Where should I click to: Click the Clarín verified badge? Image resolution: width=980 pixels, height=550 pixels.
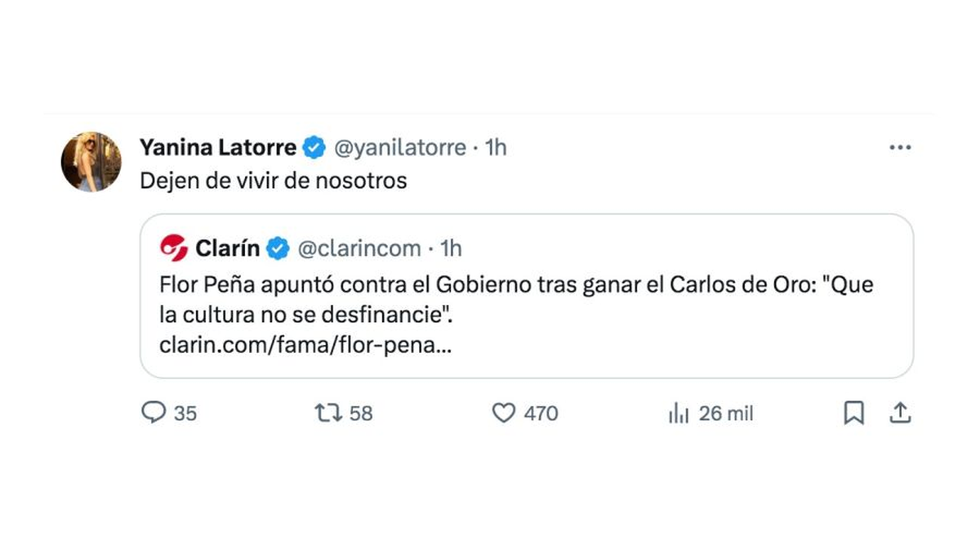coord(278,248)
